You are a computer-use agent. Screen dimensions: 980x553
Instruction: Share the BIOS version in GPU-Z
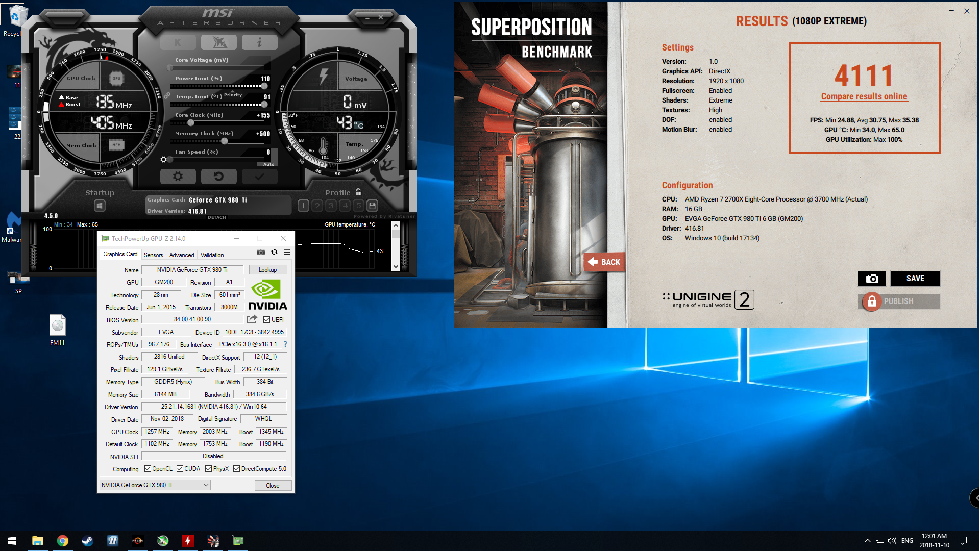pos(252,320)
